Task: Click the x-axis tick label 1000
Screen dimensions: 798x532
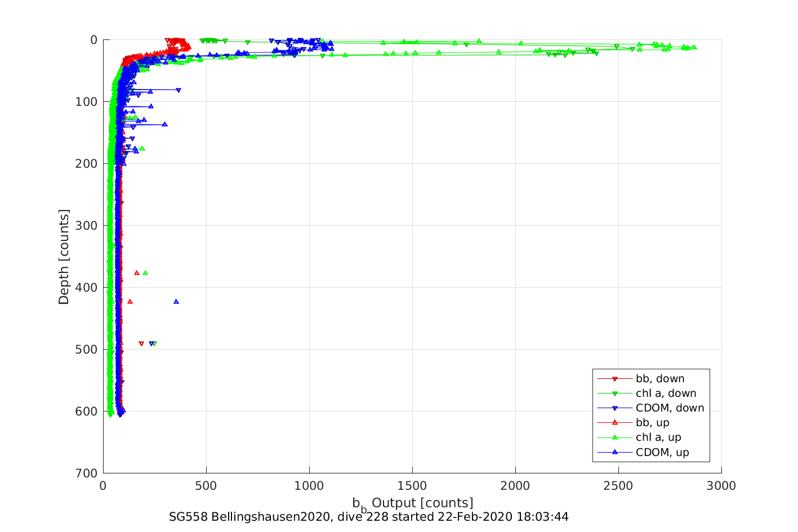Action: pyautogui.click(x=309, y=486)
